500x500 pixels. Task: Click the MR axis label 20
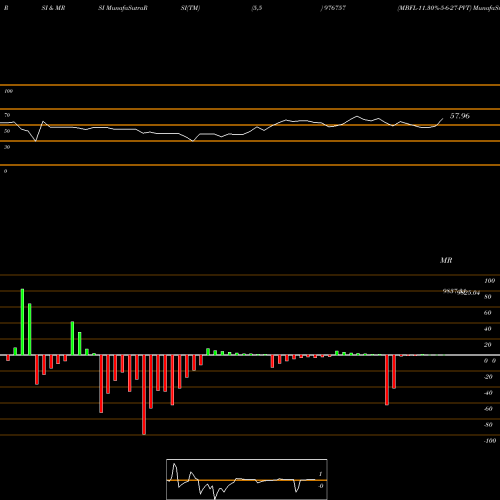point(487,345)
